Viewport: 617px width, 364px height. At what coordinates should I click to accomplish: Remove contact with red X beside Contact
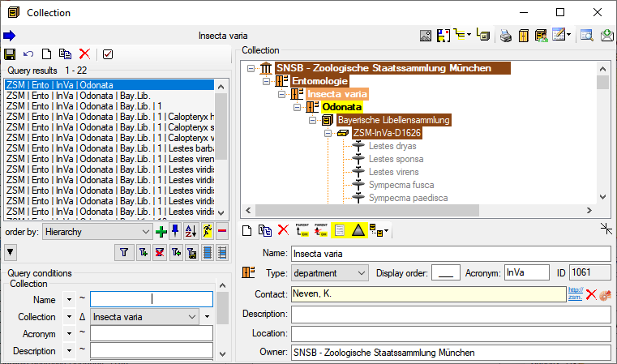point(591,294)
